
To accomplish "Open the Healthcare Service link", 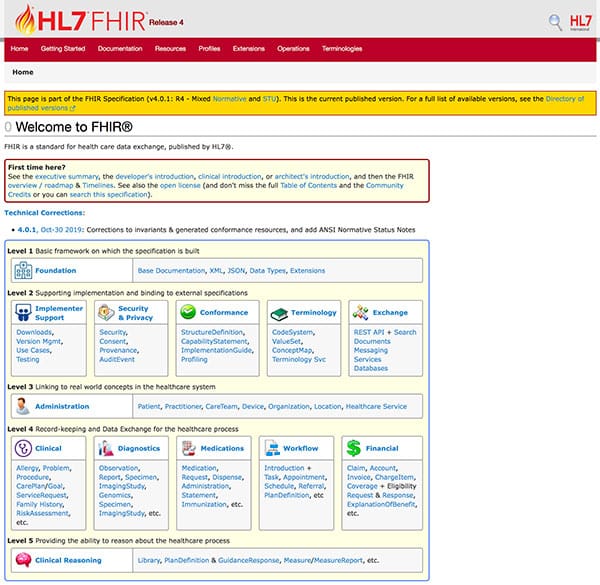I will tap(376, 406).
